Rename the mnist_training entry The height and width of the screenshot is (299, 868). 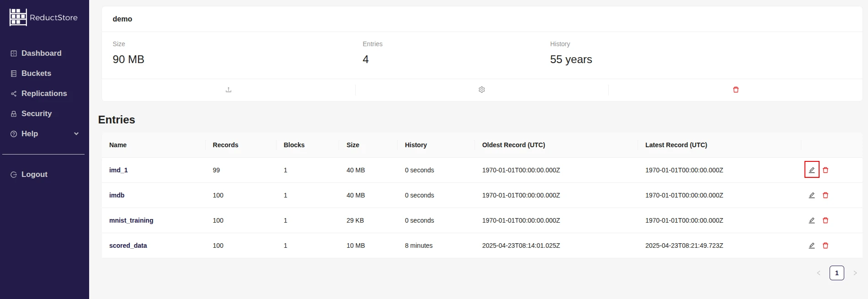click(811, 220)
